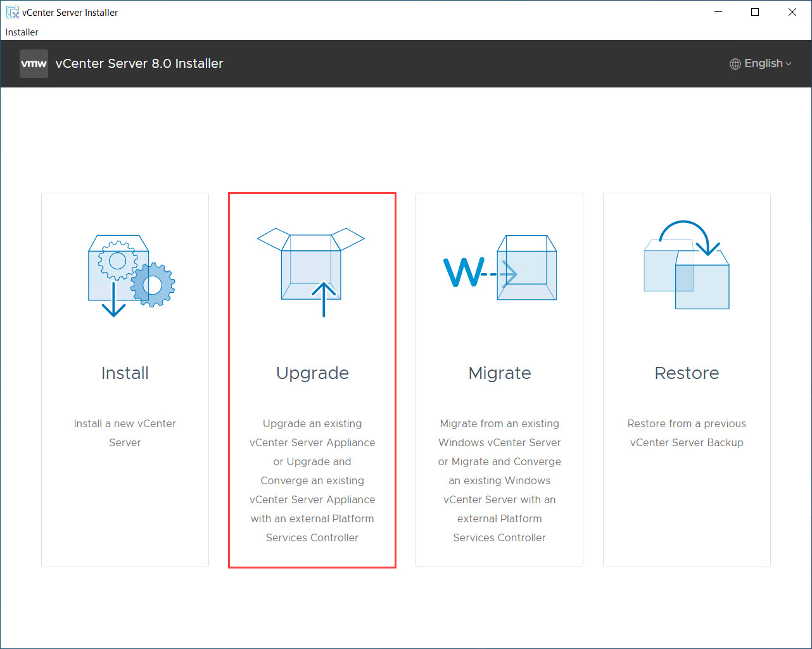This screenshot has height=649, width=812.
Task: Click the Install gears box icon
Action: [131, 276]
